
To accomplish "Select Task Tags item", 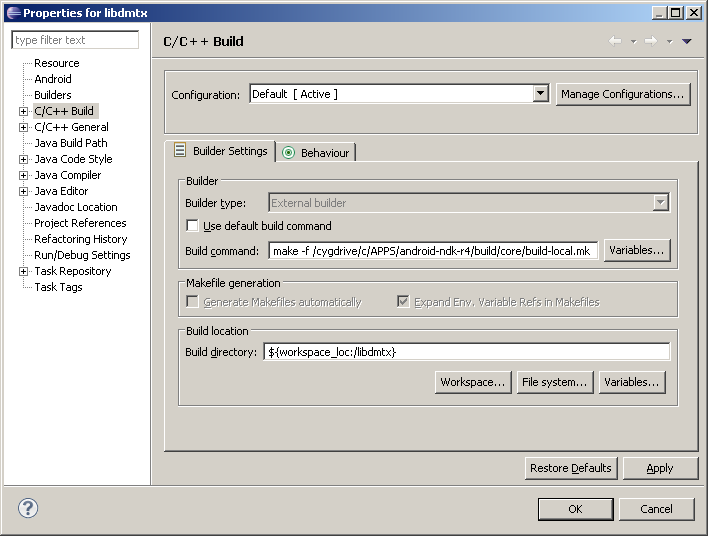I will point(58,287).
